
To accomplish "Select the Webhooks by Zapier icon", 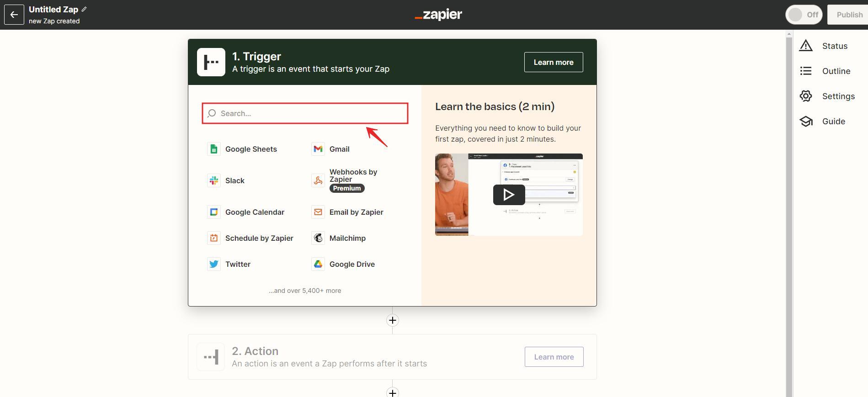I will point(318,180).
